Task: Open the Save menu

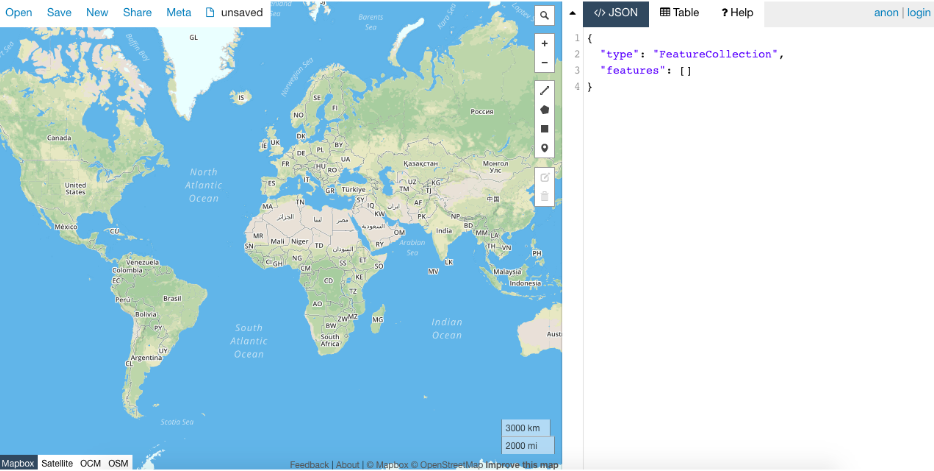Action: coord(59,13)
